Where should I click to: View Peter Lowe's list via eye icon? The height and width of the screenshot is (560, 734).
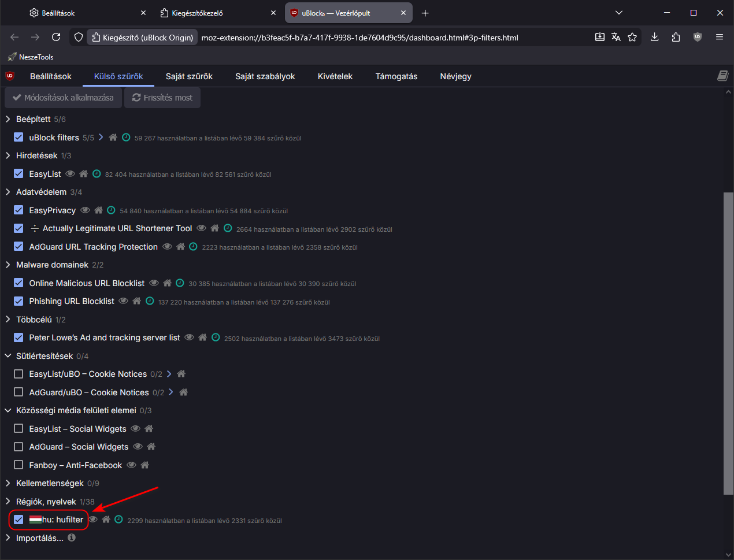[x=189, y=338]
